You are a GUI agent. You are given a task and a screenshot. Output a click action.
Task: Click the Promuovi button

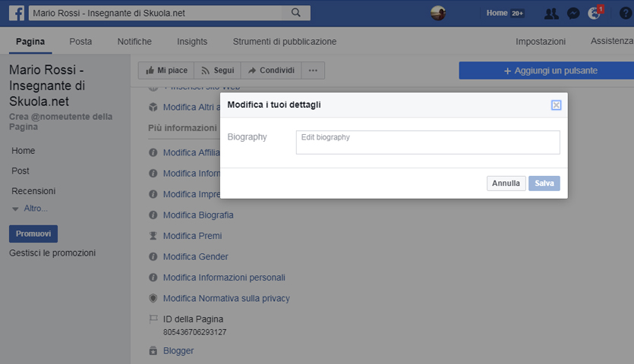pyautogui.click(x=33, y=234)
